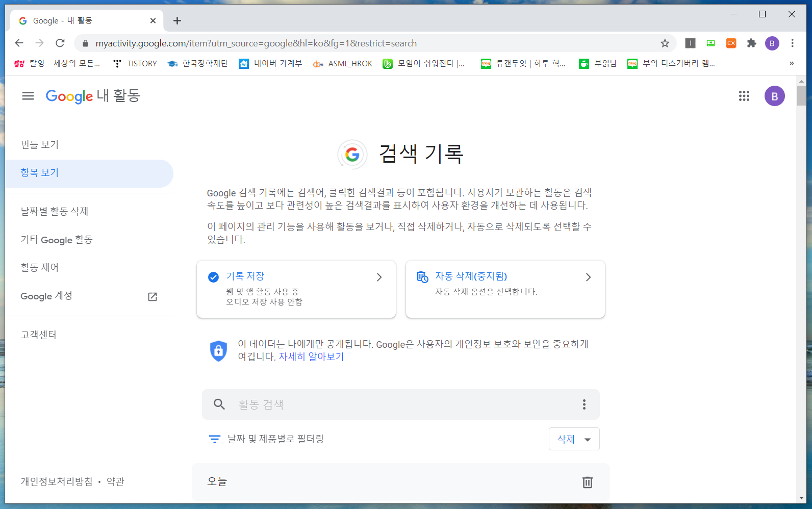Screen dimensions: 812x509
Task: Click the green screen extension icon
Action: coord(711,43)
